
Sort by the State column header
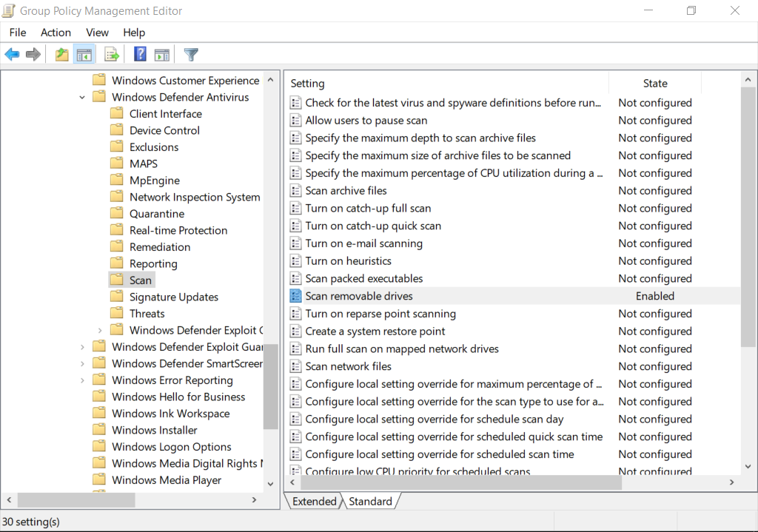click(x=655, y=83)
